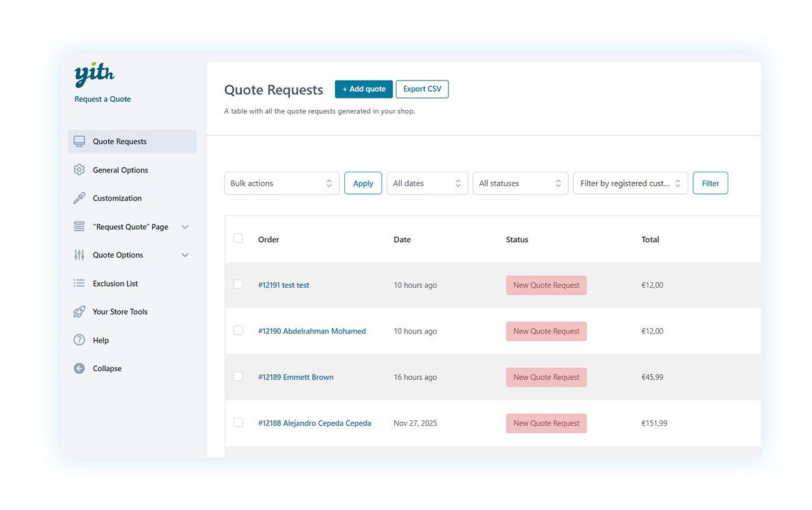Click New Quote Request status badge for #12190
This screenshot has width=812, height=510.
(x=547, y=331)
